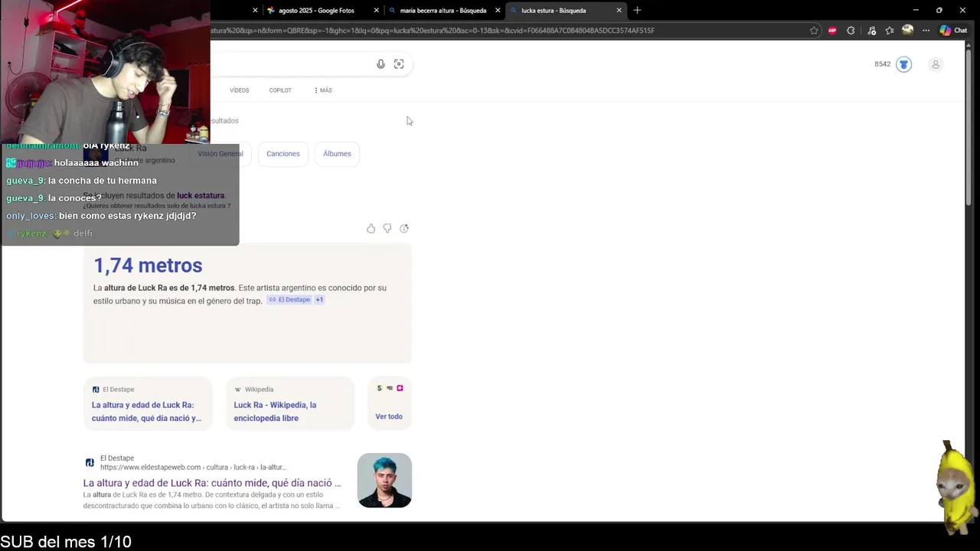Image resolution: width=980 pixels, height=551 pixels.
Task: Open the media control music note icon
Action: [x=871, y=31]
